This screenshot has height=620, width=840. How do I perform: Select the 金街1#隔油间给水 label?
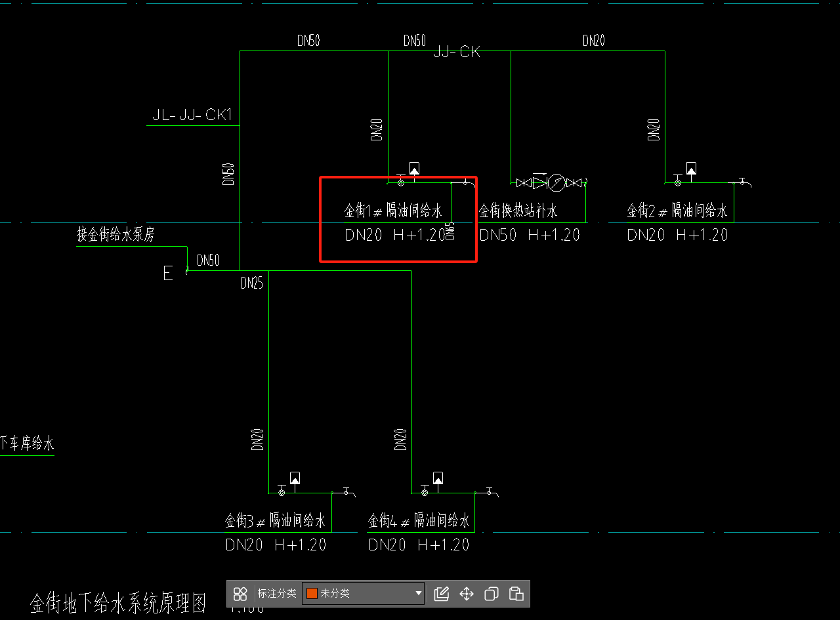[x=393, y=211]
